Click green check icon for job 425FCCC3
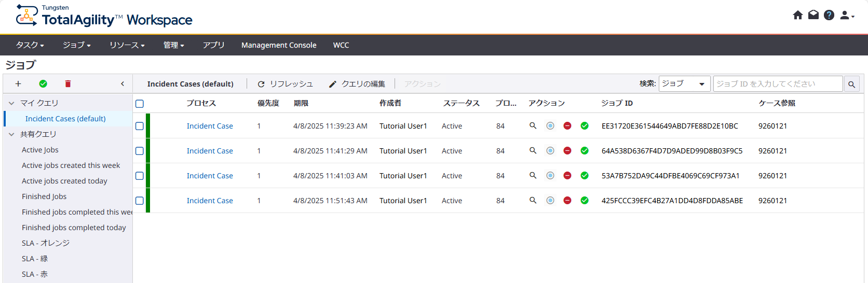868x283 pixels. tap(585, 200)
